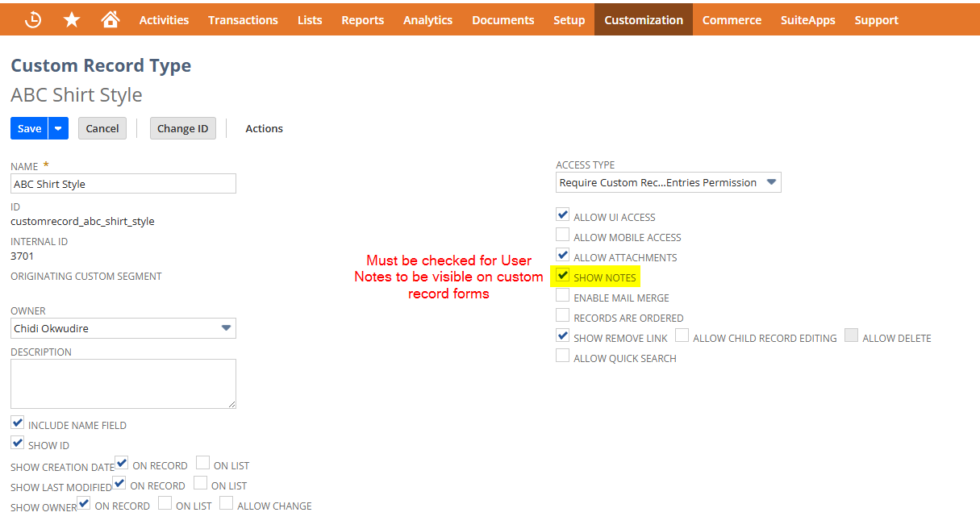Open the Actions menu
Screen dimensions: 980x529
[264, 127]
